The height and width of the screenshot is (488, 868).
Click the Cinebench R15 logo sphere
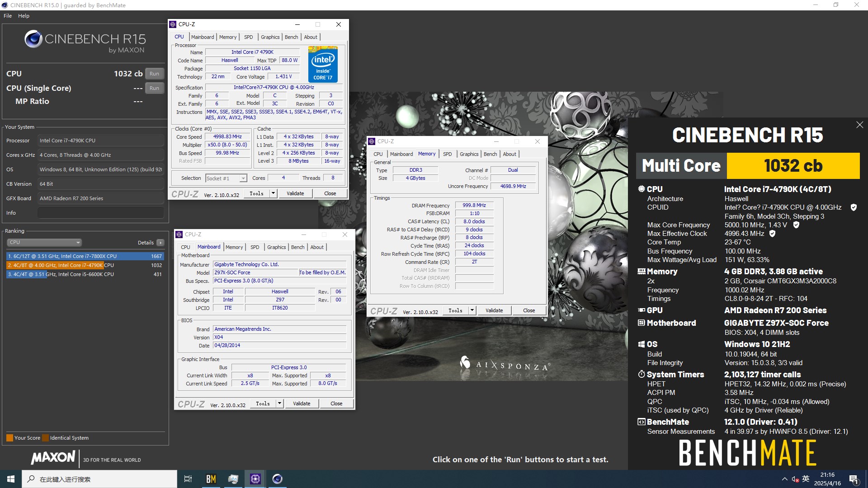coord(33,39)
